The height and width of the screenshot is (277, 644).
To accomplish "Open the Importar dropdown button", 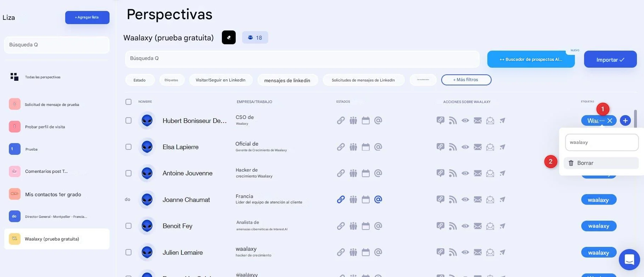I will point(610,60).
